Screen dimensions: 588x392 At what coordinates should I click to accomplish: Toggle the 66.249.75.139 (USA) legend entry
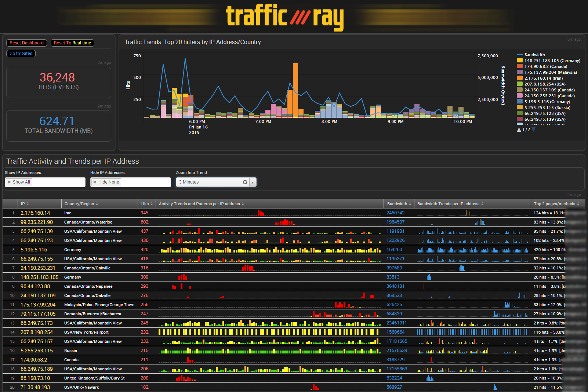(541, 119)
